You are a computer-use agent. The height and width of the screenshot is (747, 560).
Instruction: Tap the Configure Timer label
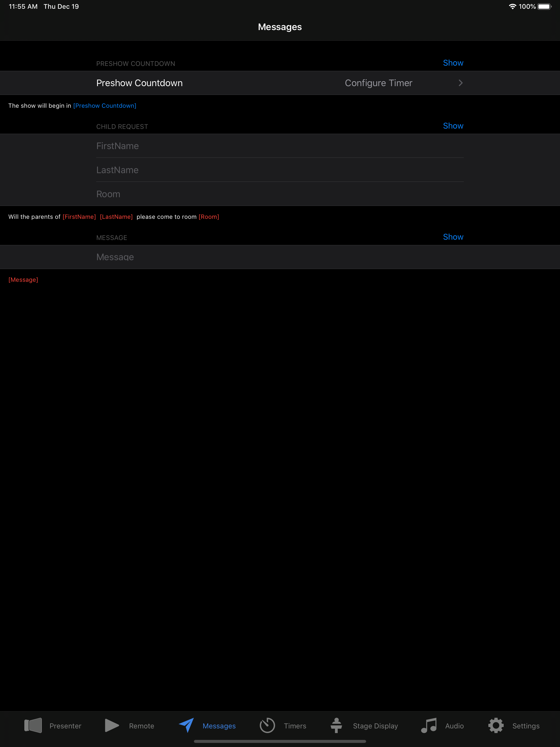tap(378, 83)
